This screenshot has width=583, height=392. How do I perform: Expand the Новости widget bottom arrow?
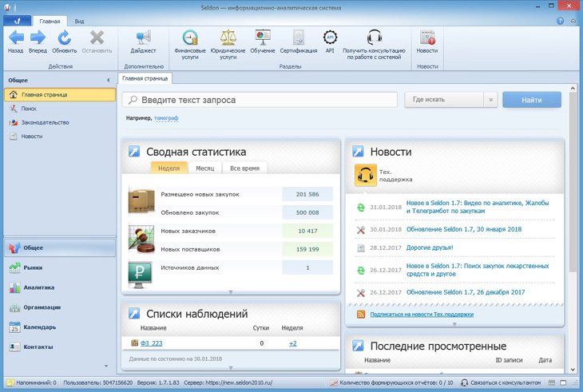[454, 324]
